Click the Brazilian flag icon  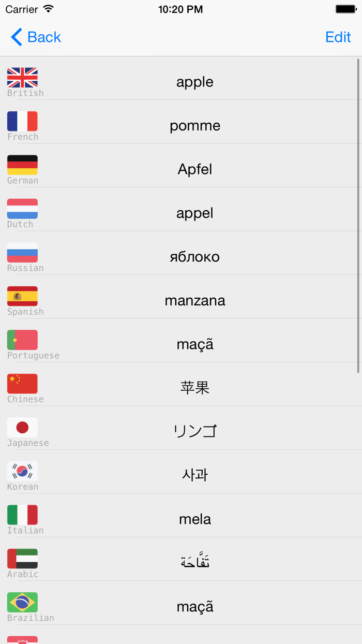22,603
